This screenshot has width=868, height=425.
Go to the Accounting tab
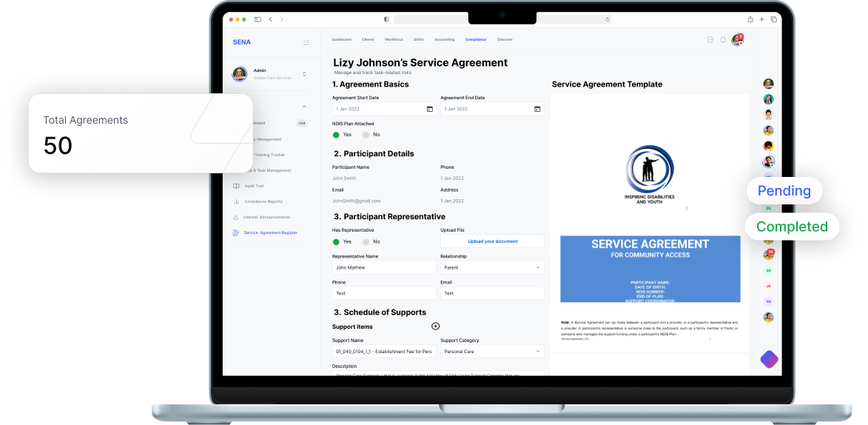pos(444,39)
